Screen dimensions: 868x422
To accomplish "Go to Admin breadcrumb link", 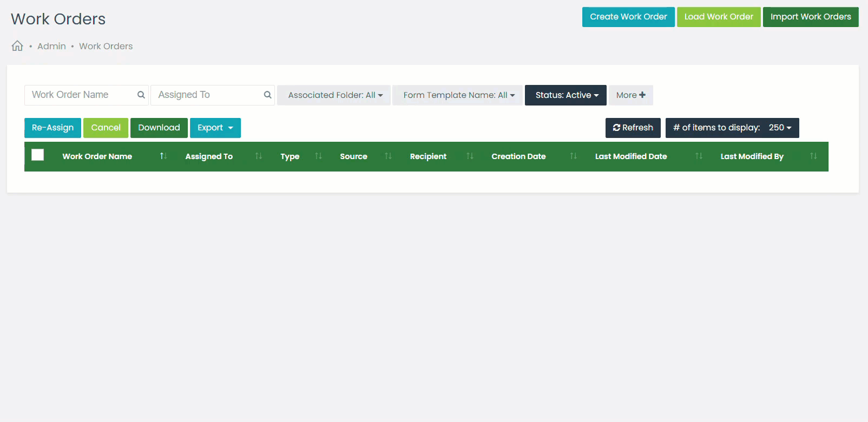I will click(51, 47).
